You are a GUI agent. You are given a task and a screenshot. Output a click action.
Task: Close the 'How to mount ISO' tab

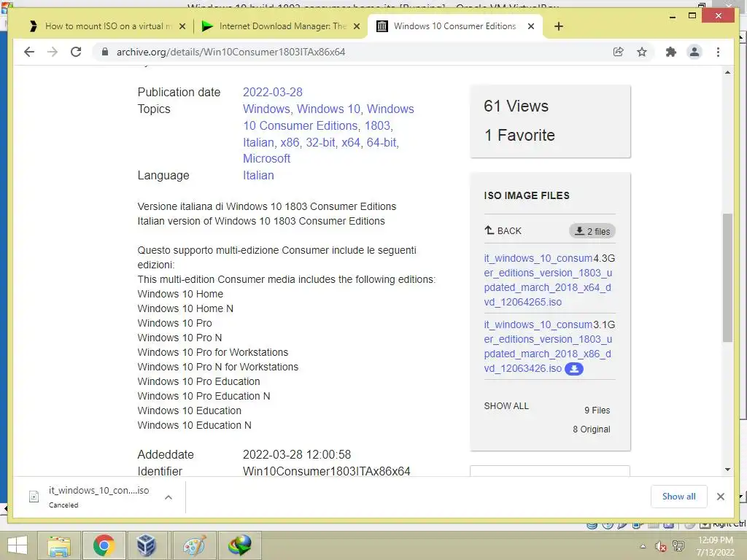click(182, 26)
